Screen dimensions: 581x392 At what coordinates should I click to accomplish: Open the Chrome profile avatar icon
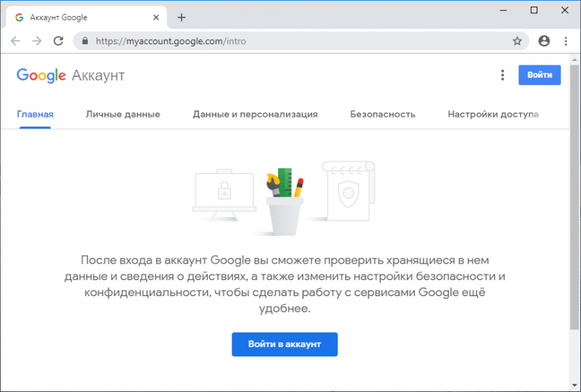[x=544, y=41]
